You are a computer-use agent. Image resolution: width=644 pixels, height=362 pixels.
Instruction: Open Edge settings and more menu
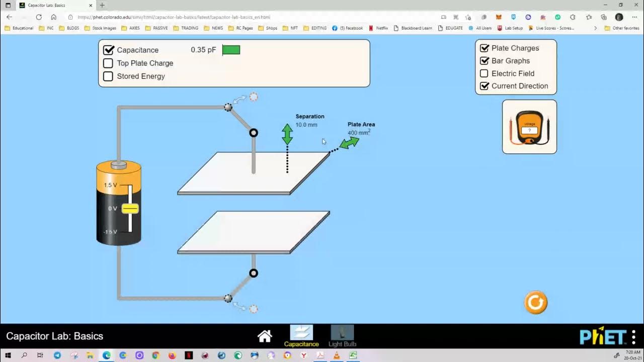pyautogui.click(x=634, y=17)
